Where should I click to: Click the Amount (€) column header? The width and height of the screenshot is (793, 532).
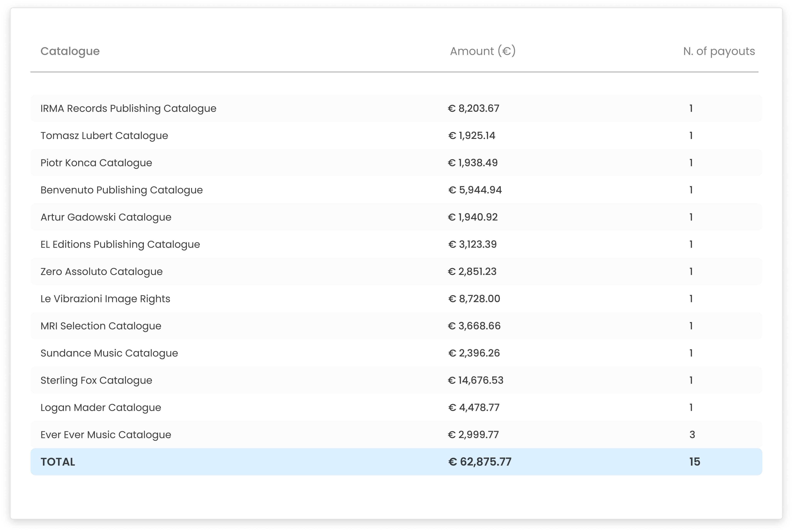[483, 51]
